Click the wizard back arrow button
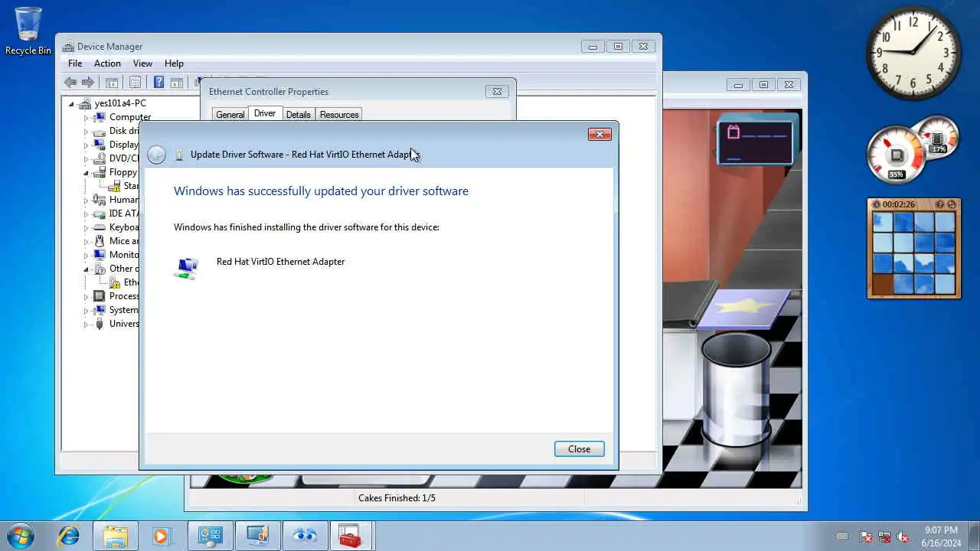 (156, 155)
